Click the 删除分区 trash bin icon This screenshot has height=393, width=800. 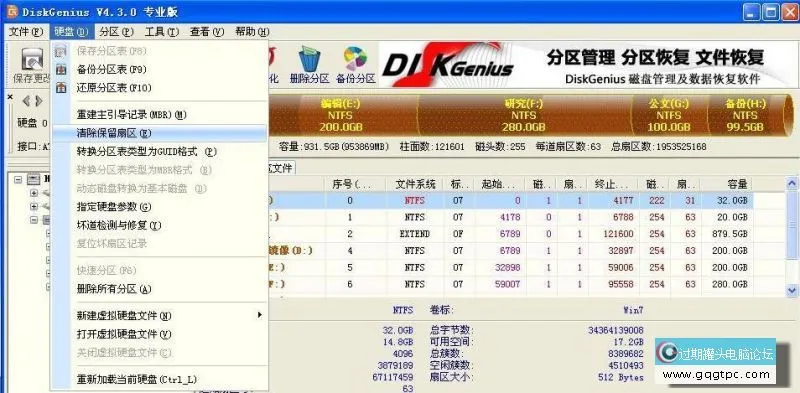pyautogui.click(x=309, y=59)
